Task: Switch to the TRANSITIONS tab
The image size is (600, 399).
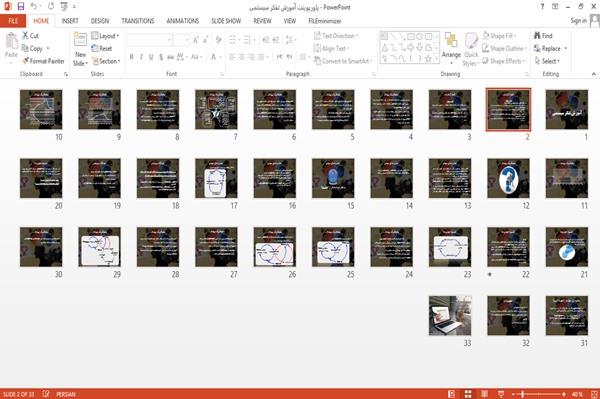Action: (x=138, y=21)
